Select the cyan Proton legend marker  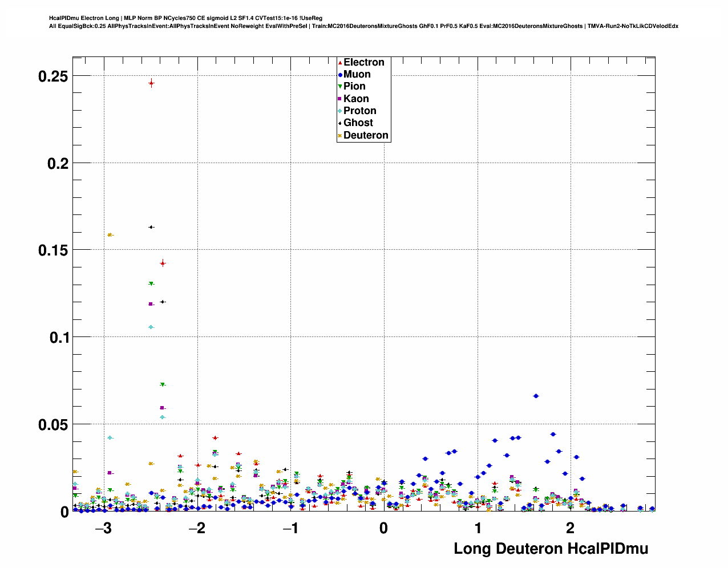(x=340, y=111)
